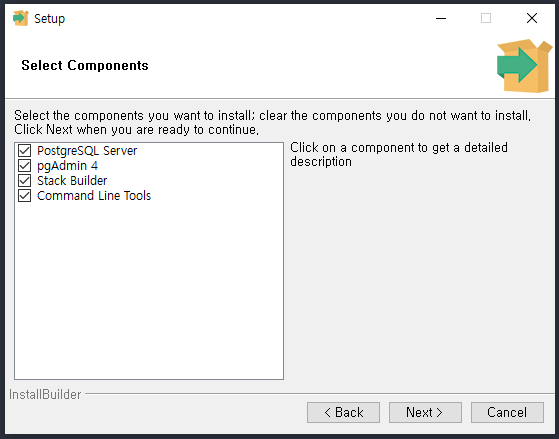
Task: Toggle the Stack Builder checkbox
Action: pyautogui.click(x=25, y=181)
